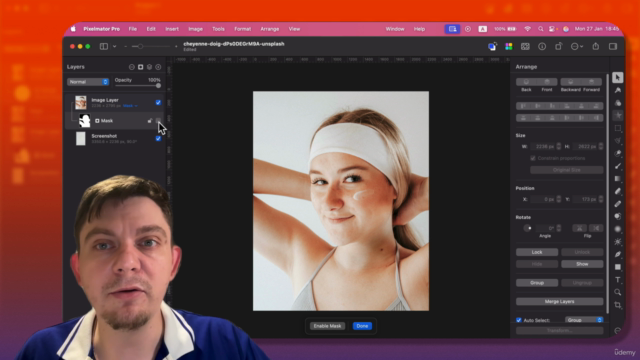Open the Wi-Fi status menu
This screenshot has height=360, width=640.
pos(528,29)
